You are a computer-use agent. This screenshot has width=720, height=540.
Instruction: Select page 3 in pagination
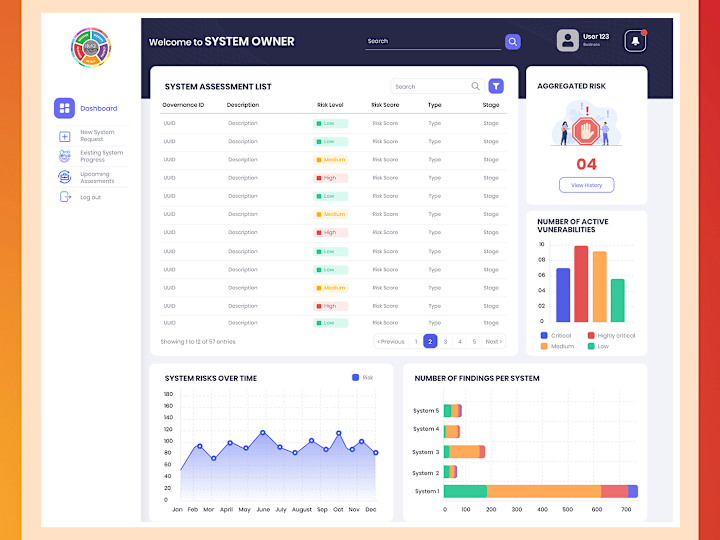tap(445, 342)
